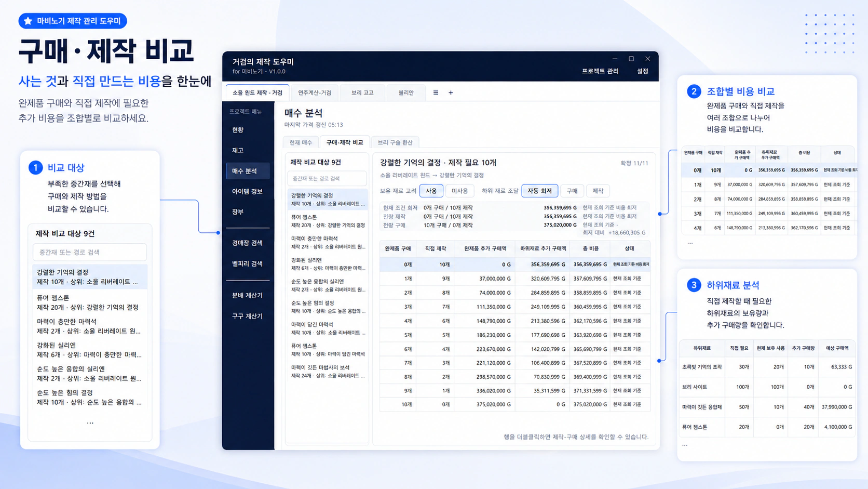Open 구구 계산기 in sidebar
The image size is (868, 489).
tap(248, 316)
